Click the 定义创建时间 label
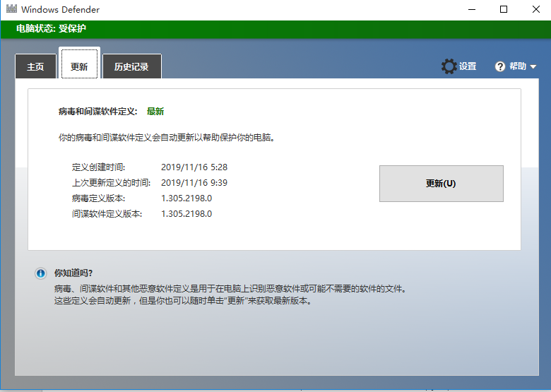551x392 pixels. pos(98,167)
